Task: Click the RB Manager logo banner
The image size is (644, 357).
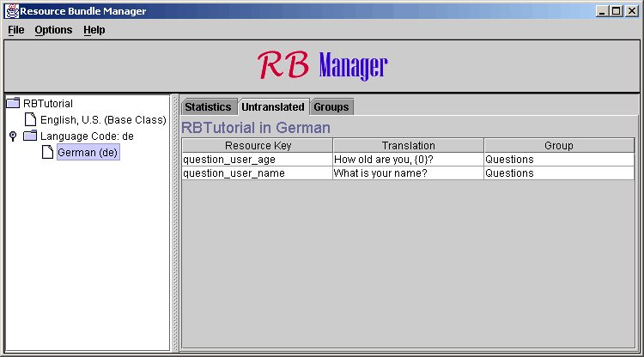Action: [322, 65]
